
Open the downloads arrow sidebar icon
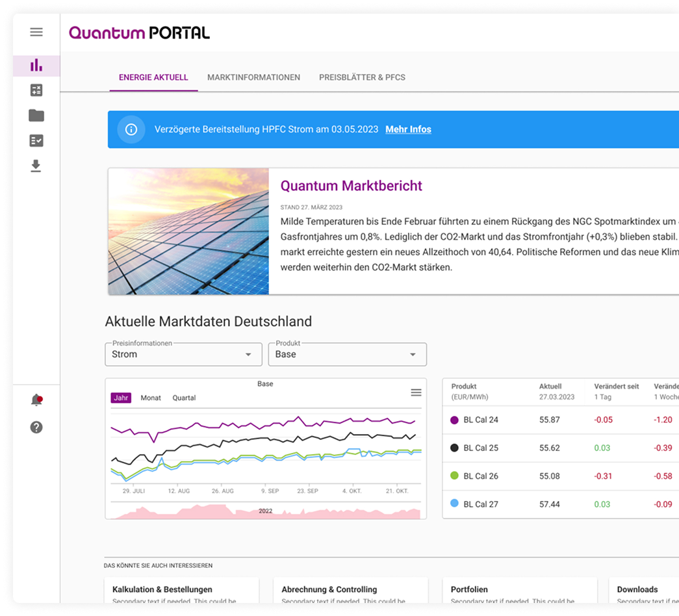coord(36,166)
